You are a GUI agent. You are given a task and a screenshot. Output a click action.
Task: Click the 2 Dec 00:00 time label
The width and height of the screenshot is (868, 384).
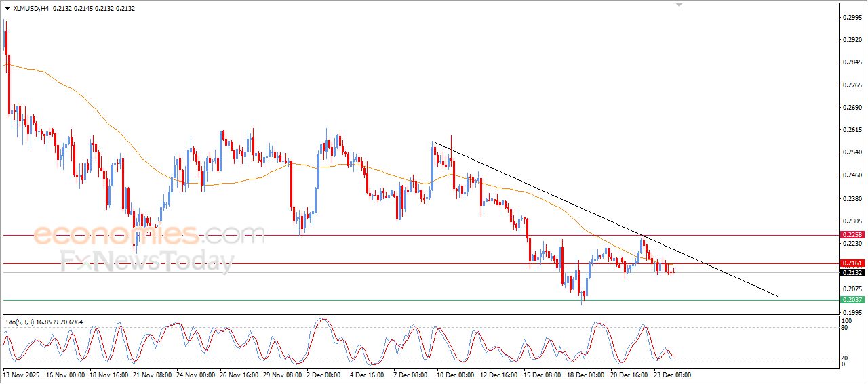point(325,374)
